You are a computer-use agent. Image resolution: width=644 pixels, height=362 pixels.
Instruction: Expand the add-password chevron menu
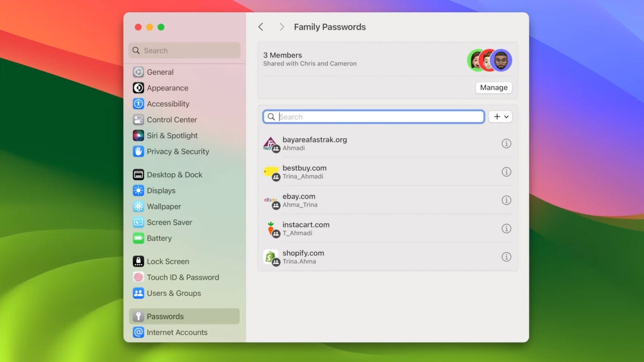[x=505, y=116]
